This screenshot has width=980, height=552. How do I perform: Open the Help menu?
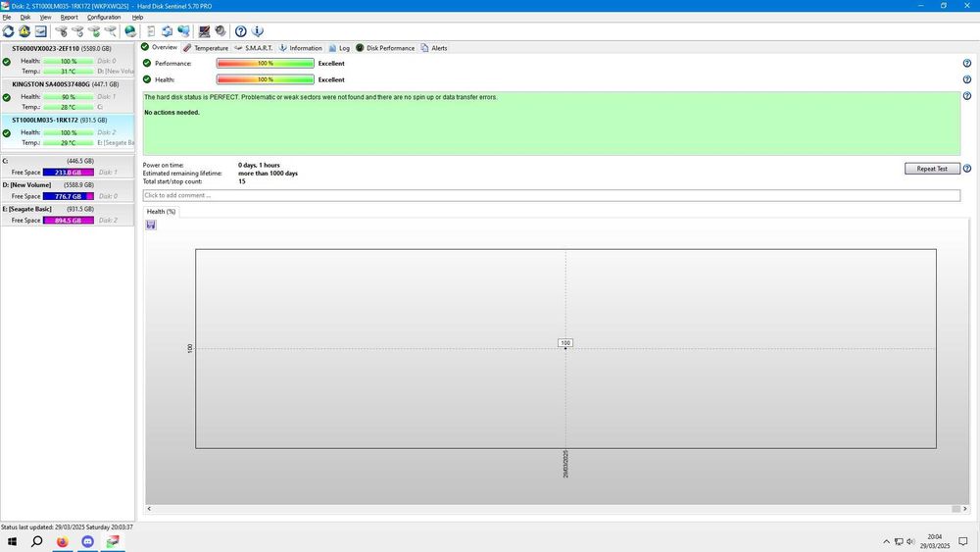pyautogui.click(x=137, y=18)
